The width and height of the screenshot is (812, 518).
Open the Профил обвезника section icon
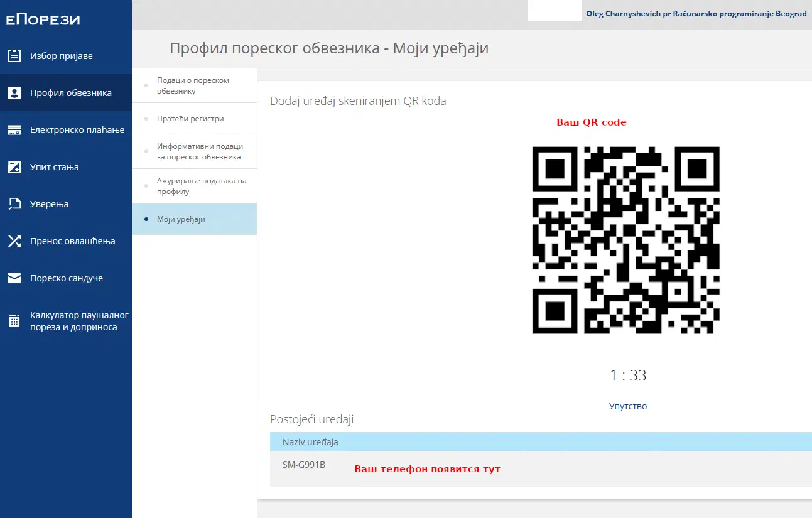pos(14,92)
